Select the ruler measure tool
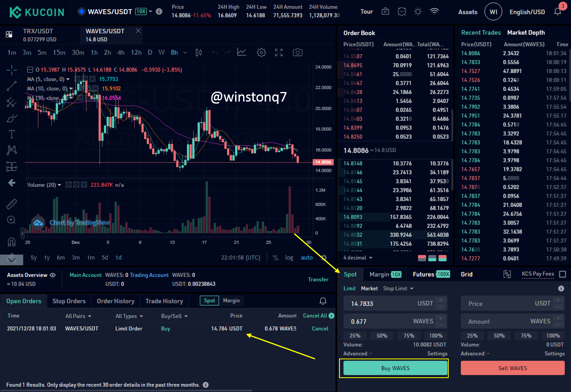 (12, 204)
